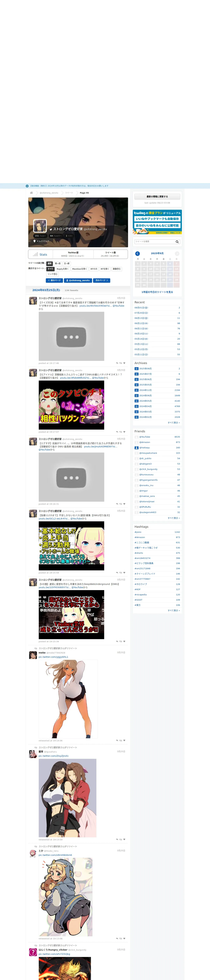Select 古→新 tweet sort order
The height and width of the screenshot is (980, 210).
67,263
